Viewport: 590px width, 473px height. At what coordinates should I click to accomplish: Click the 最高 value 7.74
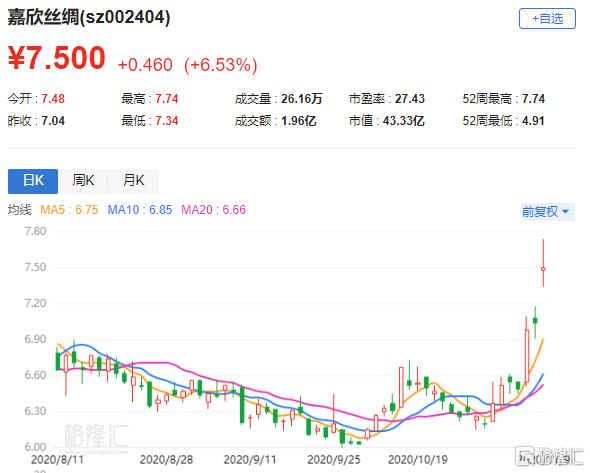[167, 99]
